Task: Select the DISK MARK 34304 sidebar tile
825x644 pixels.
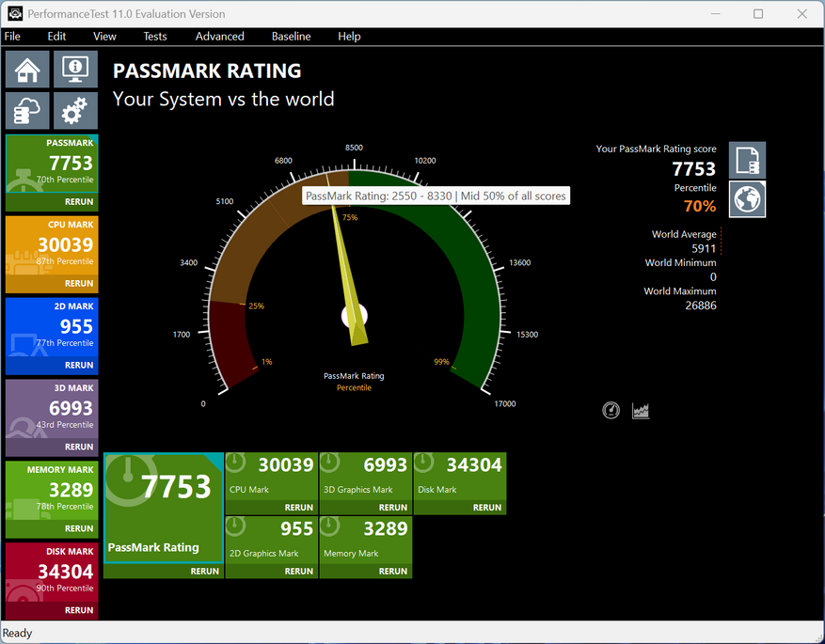Action: 52,572
